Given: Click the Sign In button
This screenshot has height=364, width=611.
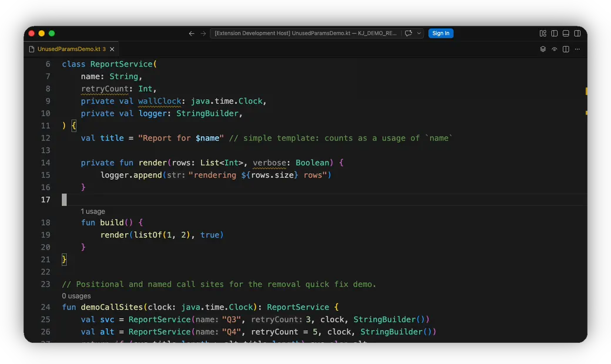Looking at the screenshot, I should (441, 33).
